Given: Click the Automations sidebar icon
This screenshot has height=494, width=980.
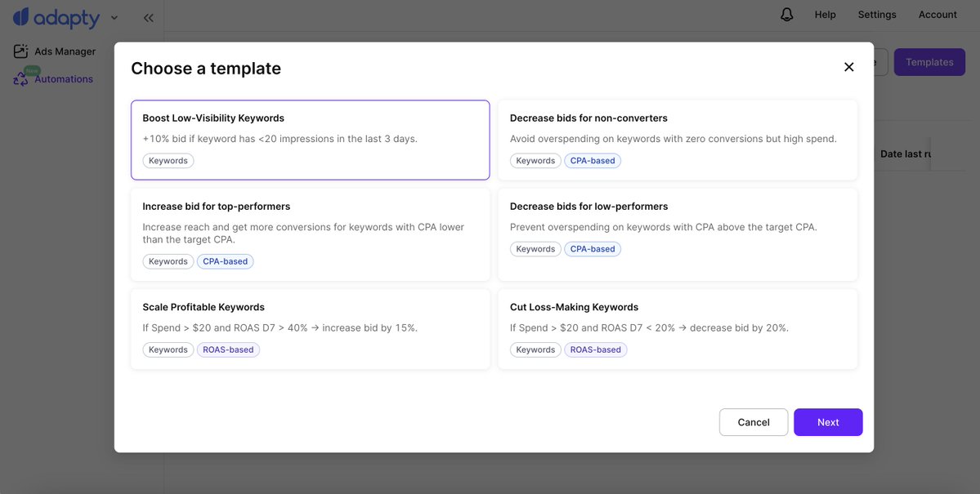Looking at the screenshot, I should [x=21, y=78].
